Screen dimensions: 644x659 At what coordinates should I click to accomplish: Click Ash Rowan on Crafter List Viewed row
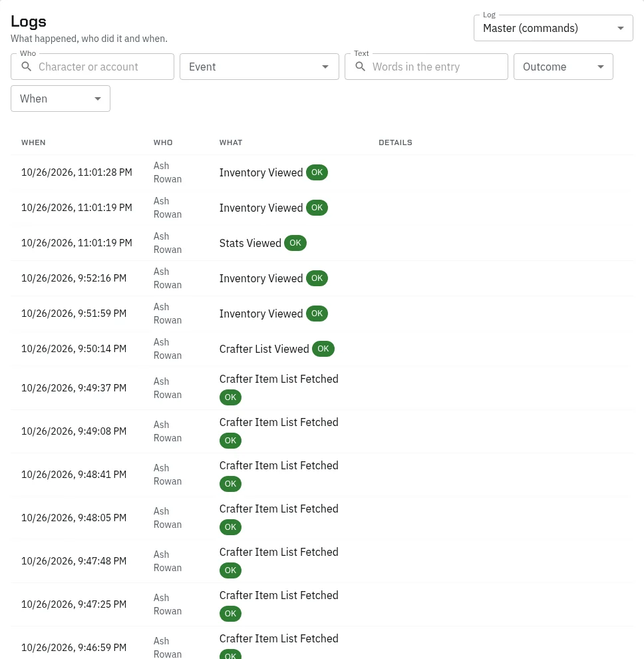coord(167,349)
